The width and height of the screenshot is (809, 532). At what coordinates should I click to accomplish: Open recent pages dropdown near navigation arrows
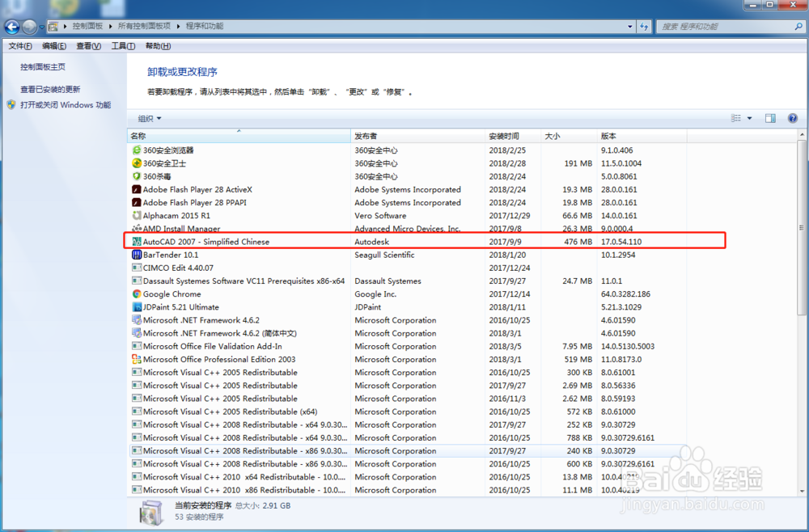[x=42, y=27]
